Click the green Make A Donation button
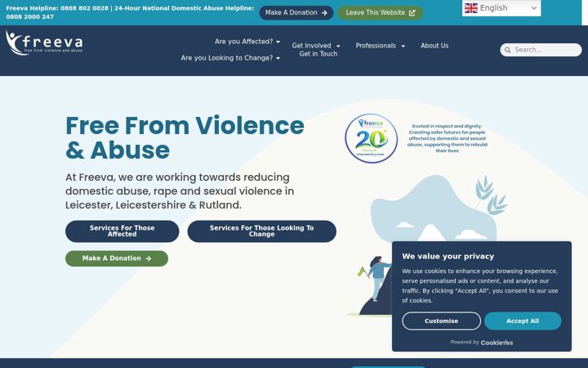Screen dimensions: 588x368 click(117, 258)
